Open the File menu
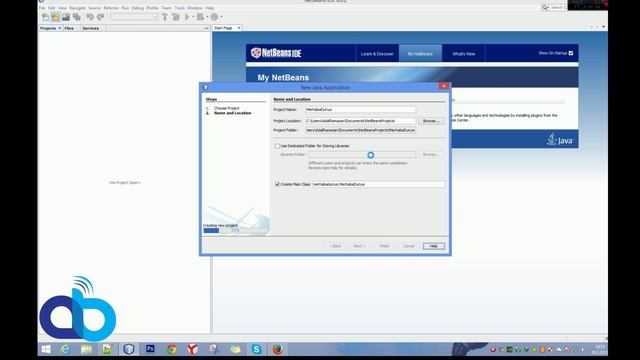Image resolution: width=640 pixels, height=360 pixels. tap(42, 8)
